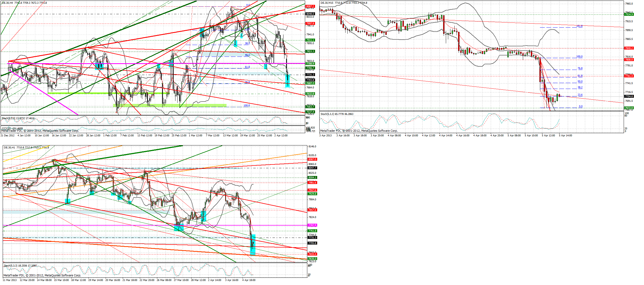Click the 2 Apr 12:00 date label
The image size is (644, 285).
click(x=281, y=135)
